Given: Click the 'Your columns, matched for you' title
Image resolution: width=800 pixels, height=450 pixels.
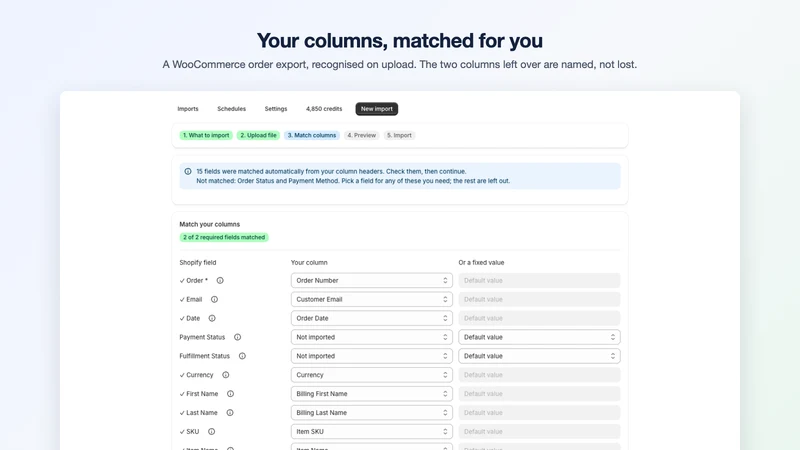Looking at the screenshot, I should (399, 40).
